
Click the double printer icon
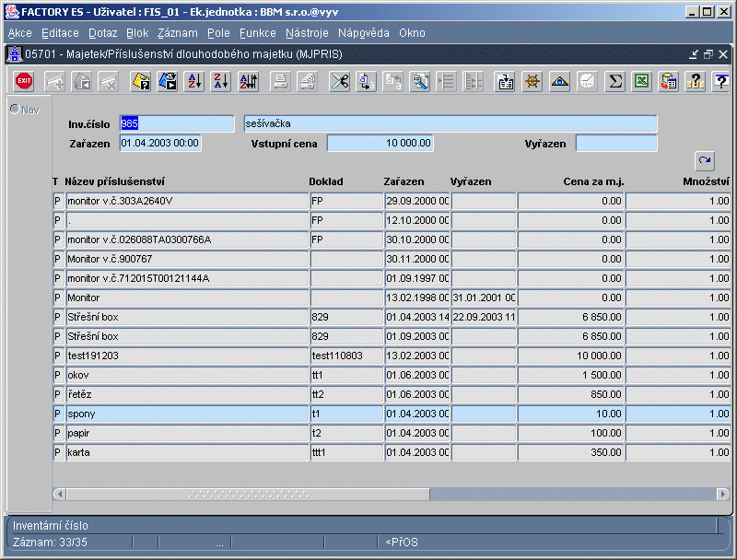pos(308,81)
